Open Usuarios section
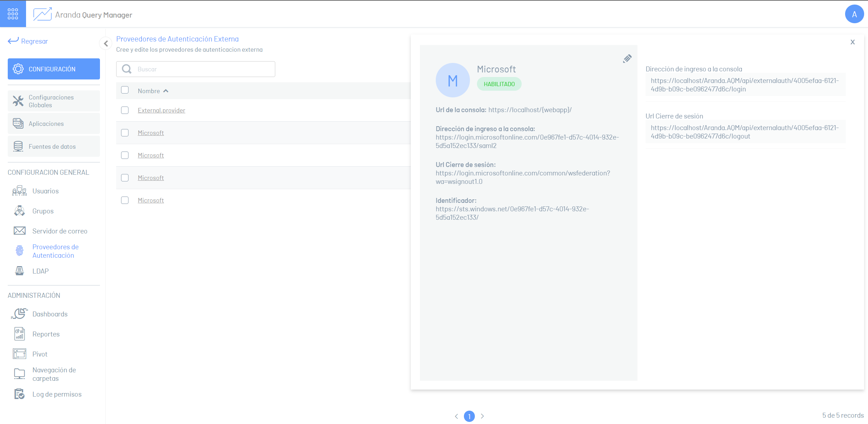The height and width of the screenshot is (424, 868). click(x=45, y=191)
